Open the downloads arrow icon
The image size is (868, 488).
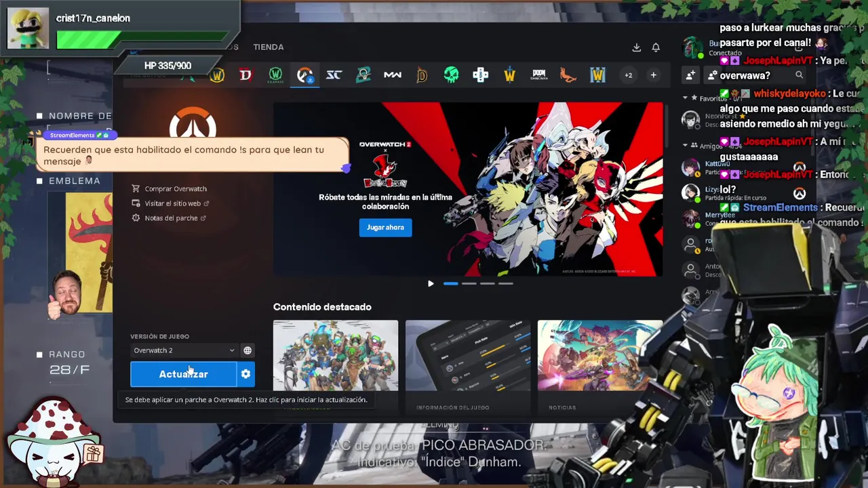(636, 47)
